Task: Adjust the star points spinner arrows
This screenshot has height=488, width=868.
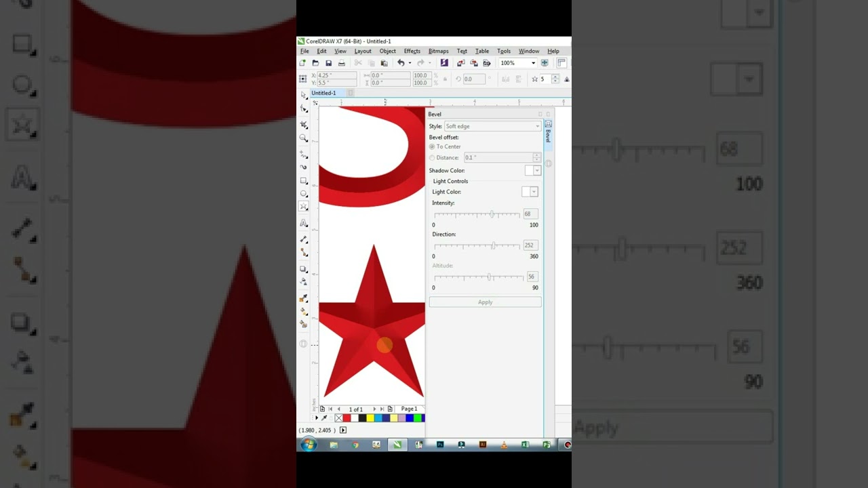Action: click(x=555, y=79)
